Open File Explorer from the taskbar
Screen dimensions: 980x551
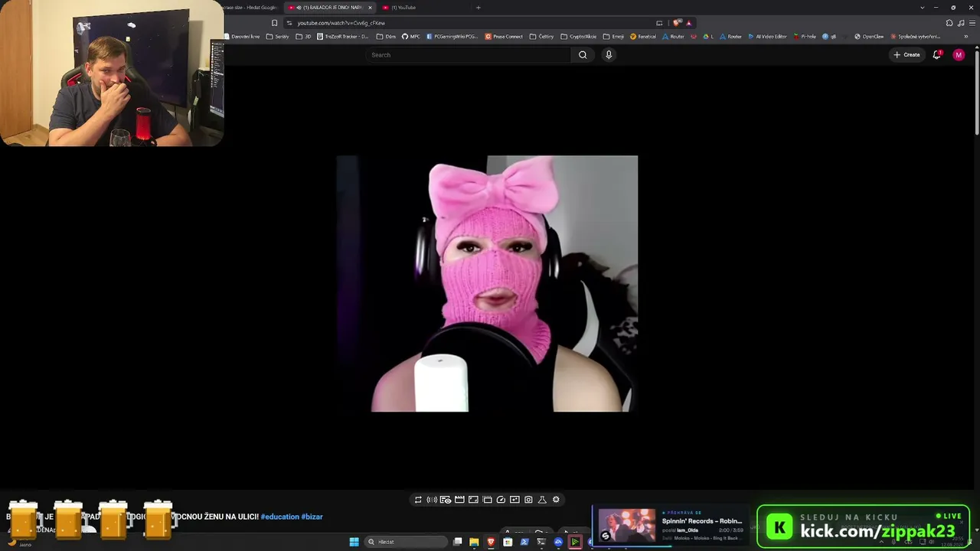(x=474, y=542)
